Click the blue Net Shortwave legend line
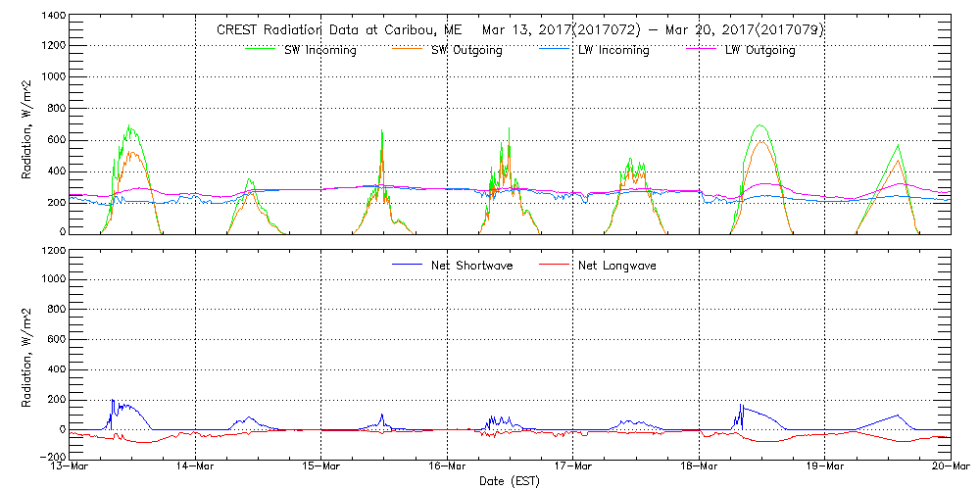Image resolution: width=980 pixels, height=490 pixels. click(x=407, y=265)
